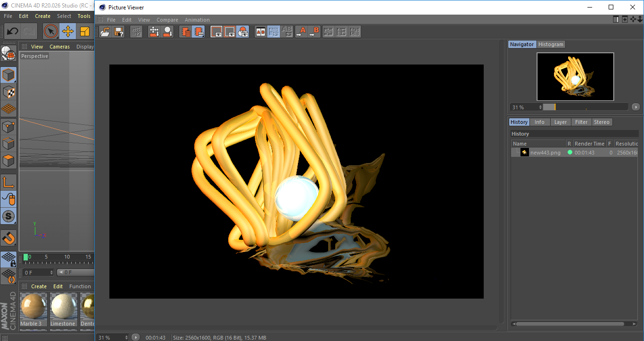Click the Save As floppy icon
644x341 pixels.
tap(119, 32)
